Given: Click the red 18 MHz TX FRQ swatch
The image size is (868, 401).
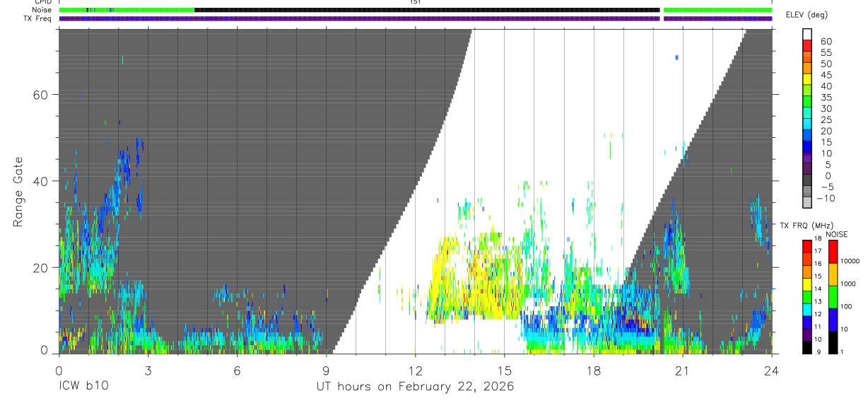Looking at the screenshot, I should point(807,246).
